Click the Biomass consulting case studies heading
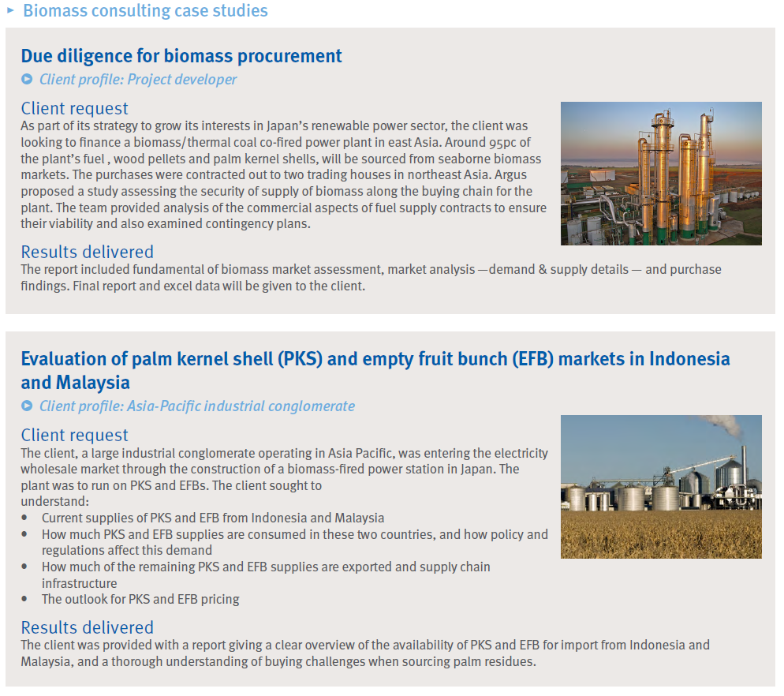Viewport: 784px width, 696px height. coord(145,10)
